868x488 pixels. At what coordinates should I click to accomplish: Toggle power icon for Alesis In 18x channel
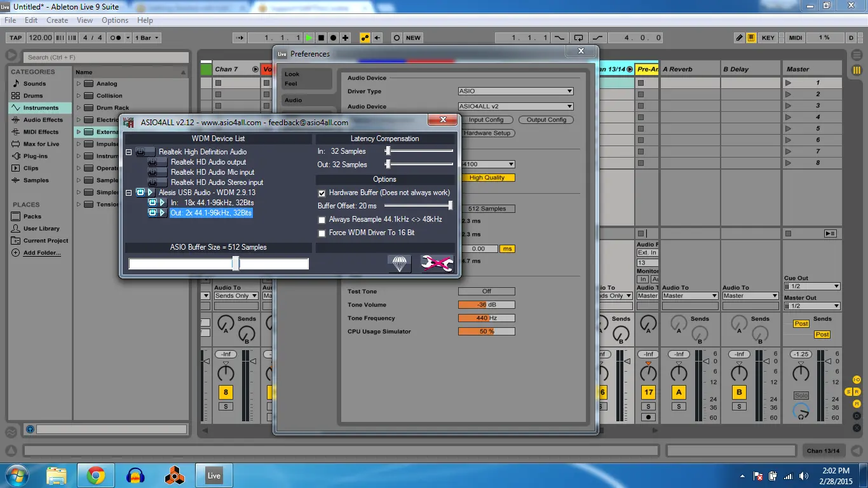pos(153,202)
